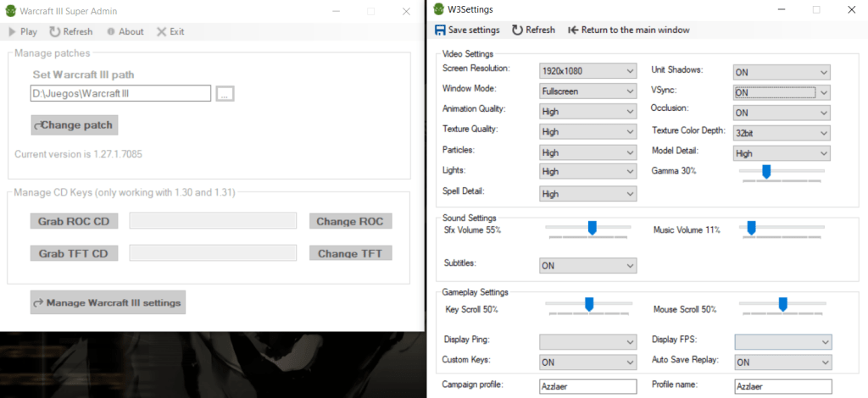Open the Custom Keys dropdown
The height and width of the screenshot is (398, 868).
pos(588,362)
